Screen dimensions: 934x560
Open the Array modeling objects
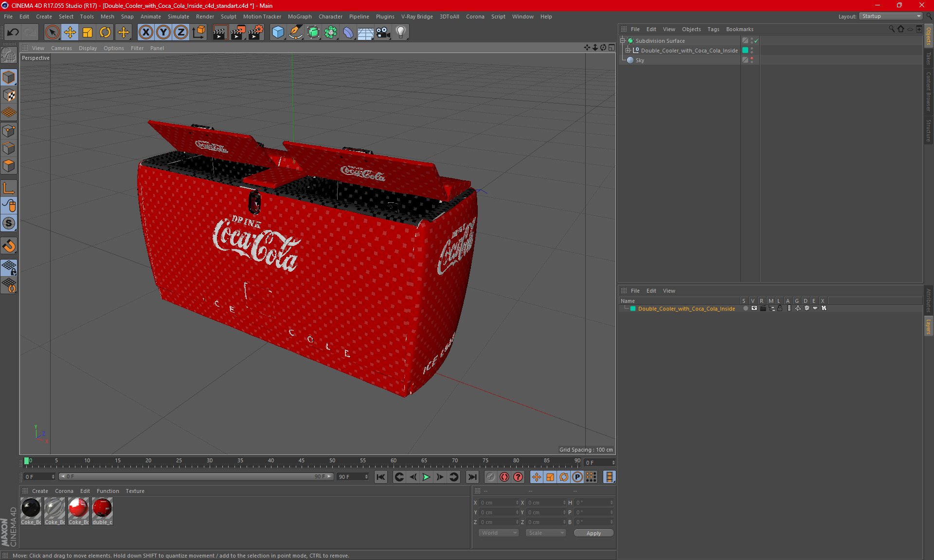(331, 33)
